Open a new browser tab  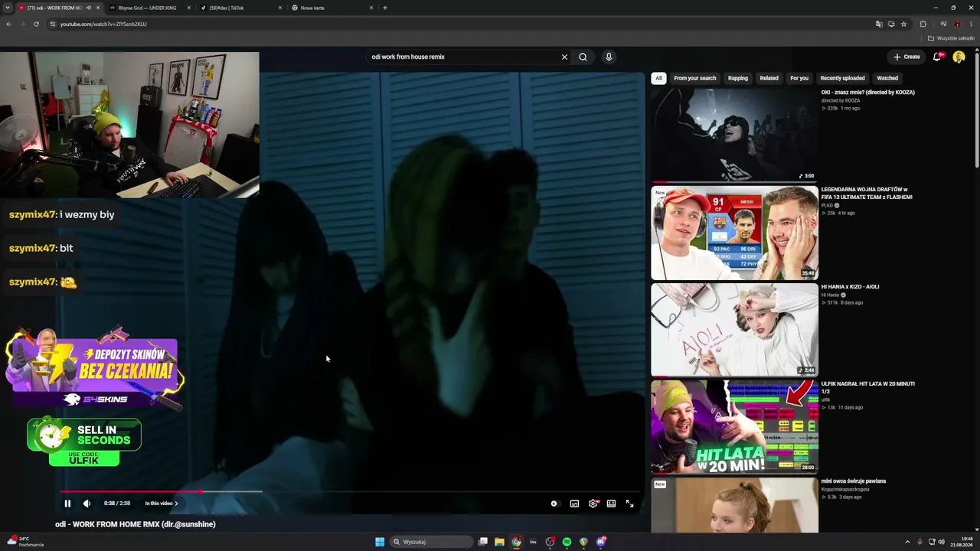tap(384, 8)
